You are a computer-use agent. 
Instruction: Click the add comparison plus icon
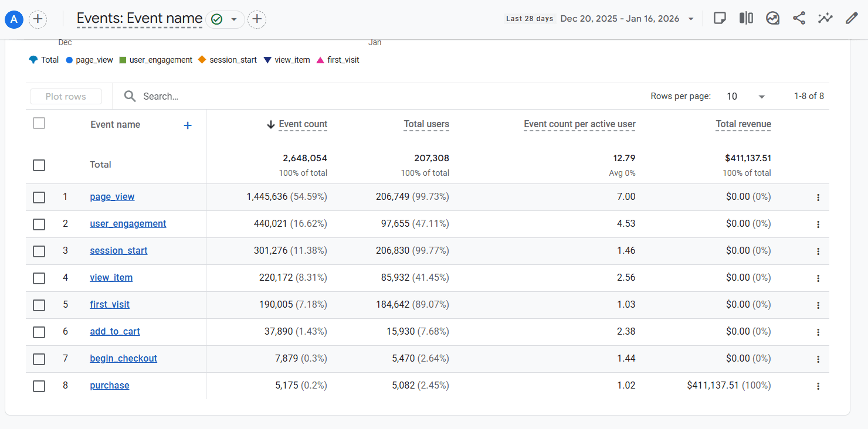pyautogui.click(x=38, y=19)
